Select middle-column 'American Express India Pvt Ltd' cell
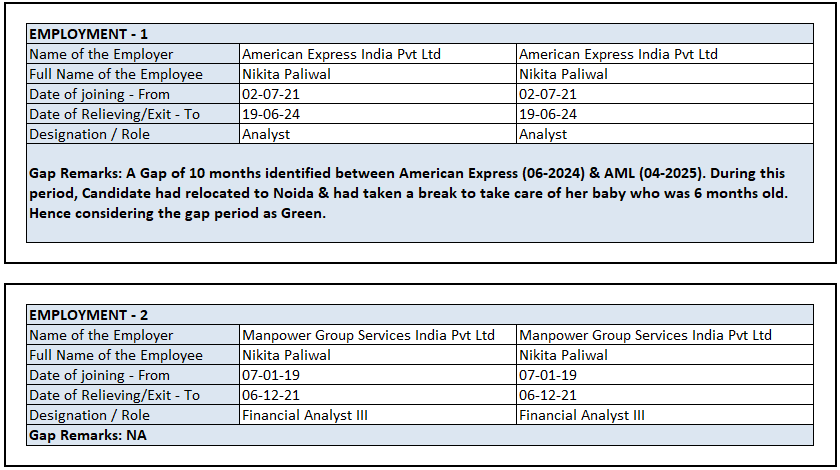840x470 pixels. [x=341, y=54]
